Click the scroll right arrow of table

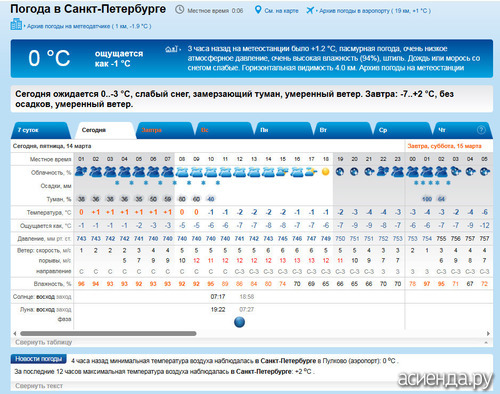[x=488, y=333]
